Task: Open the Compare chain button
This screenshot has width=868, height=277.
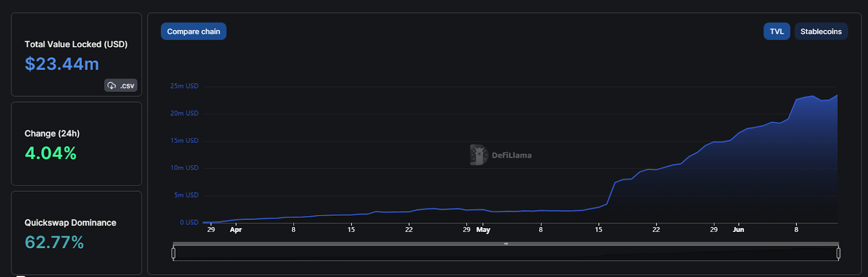Action: click(x=194, y=32)
